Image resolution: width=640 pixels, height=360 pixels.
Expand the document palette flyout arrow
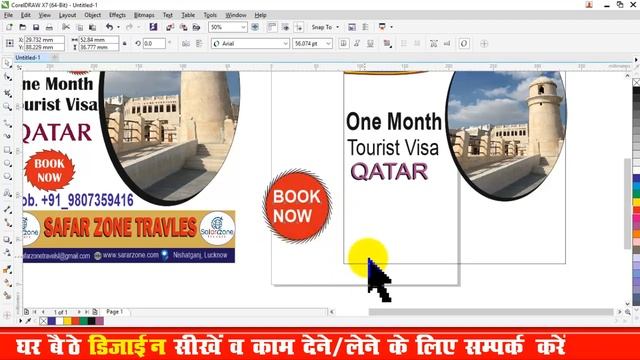[x=20, y=321]
